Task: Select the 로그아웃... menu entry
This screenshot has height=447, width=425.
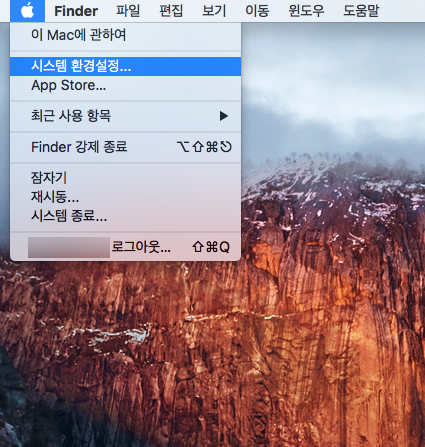Action: tap(125, 247)
